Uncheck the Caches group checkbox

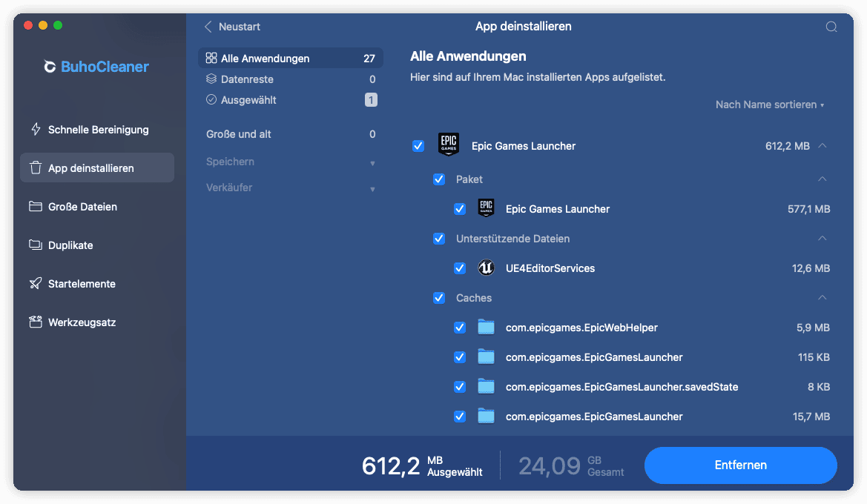[x=439, y=298]
